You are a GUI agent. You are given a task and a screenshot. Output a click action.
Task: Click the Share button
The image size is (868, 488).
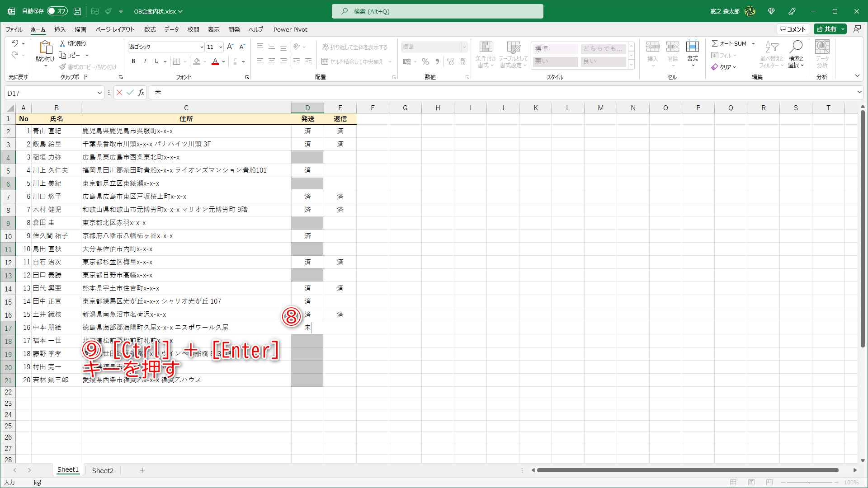pos(826,29)
